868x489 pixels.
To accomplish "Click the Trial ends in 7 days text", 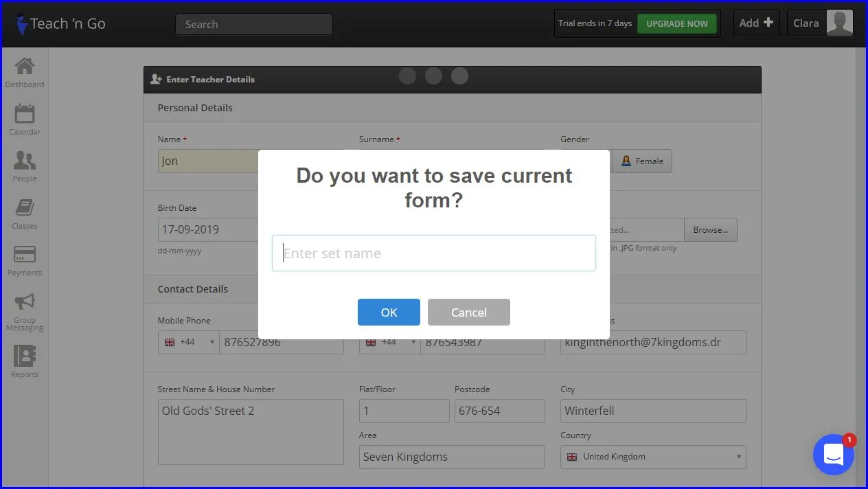I will point(595,23).
